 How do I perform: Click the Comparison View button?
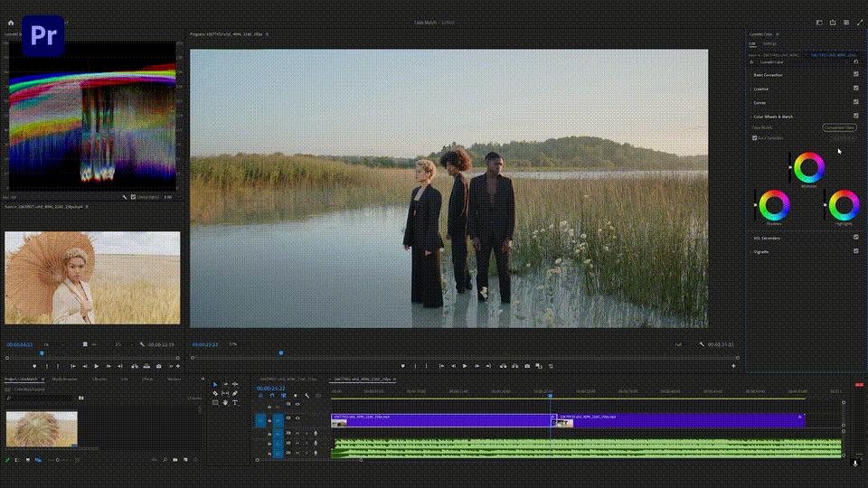(839, 127)
